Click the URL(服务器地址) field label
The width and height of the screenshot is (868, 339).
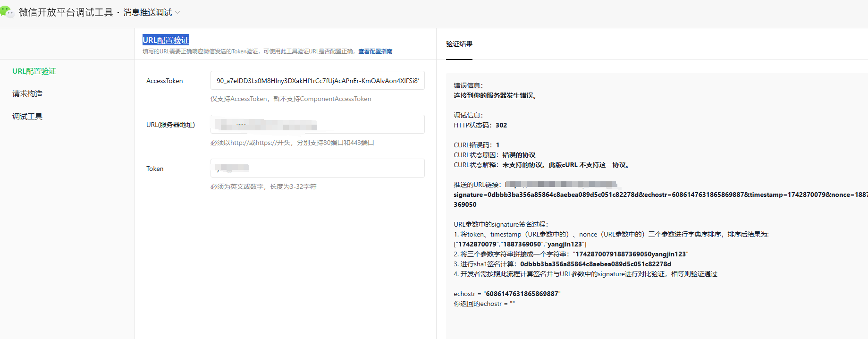coord(170,125)
